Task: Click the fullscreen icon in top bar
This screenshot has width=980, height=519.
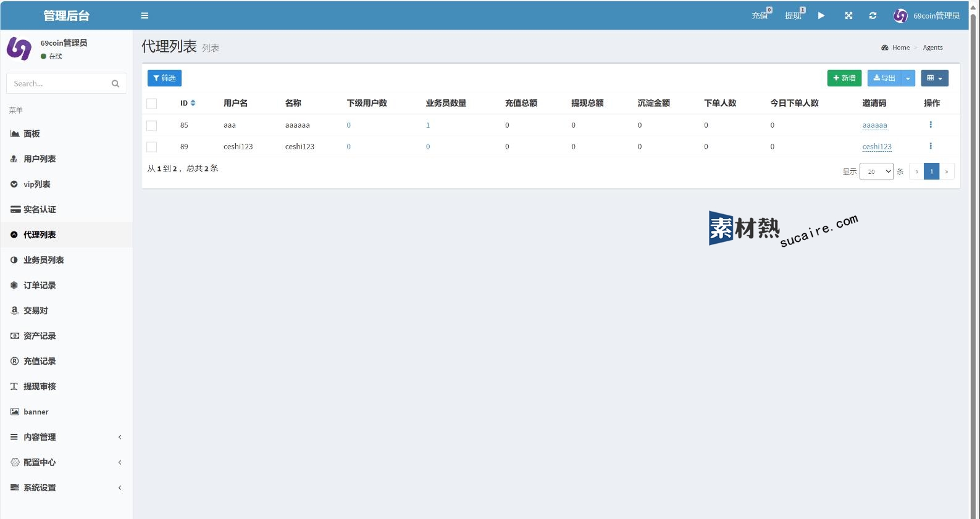Action: (x=848, y=16)
